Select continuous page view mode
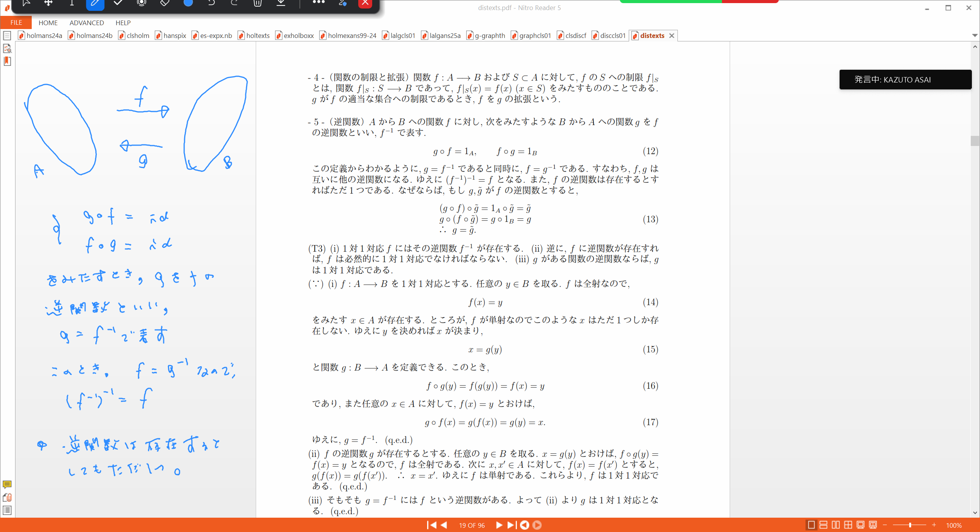980x532 pixels. (824, 525)
